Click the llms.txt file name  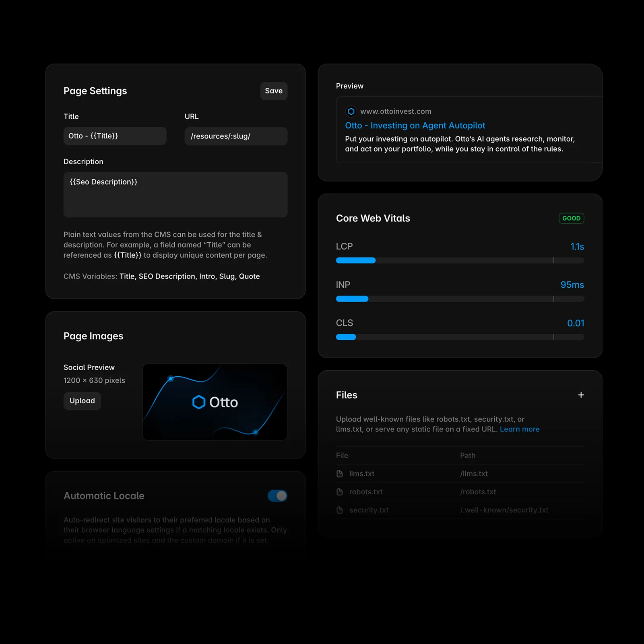pyautogui.click(x=362, y=474)
